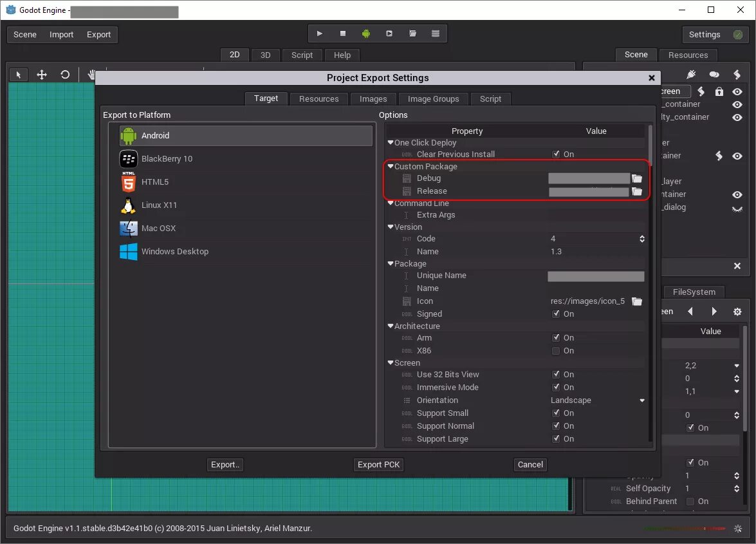The image size is (756, 544).
Task: Enable the Behind Parent checkbox
Action: click(x=690, y=502)
